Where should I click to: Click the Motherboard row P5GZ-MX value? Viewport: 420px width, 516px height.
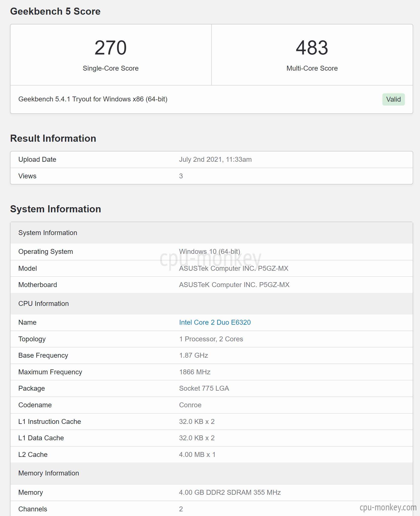234,285
